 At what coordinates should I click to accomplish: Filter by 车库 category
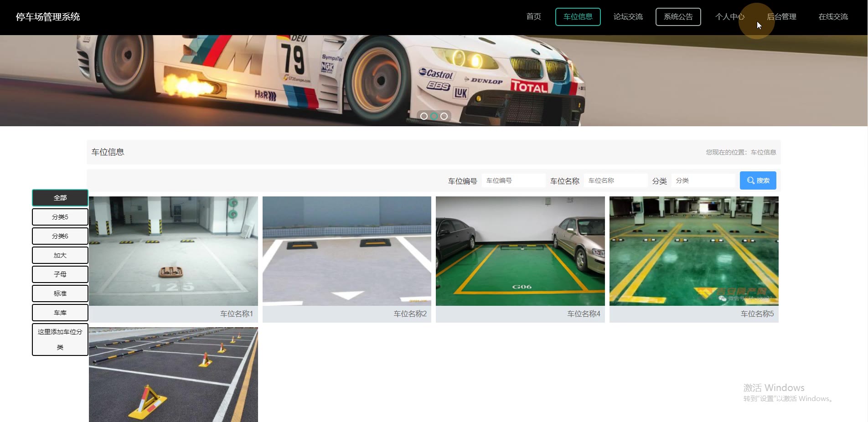(60, 313)
